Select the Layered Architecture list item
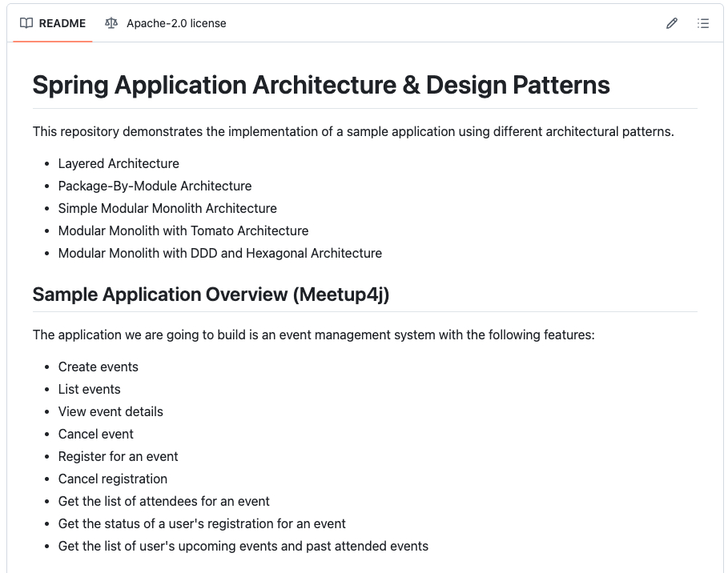This screenshot has height=573, width=728. point(119,163)
